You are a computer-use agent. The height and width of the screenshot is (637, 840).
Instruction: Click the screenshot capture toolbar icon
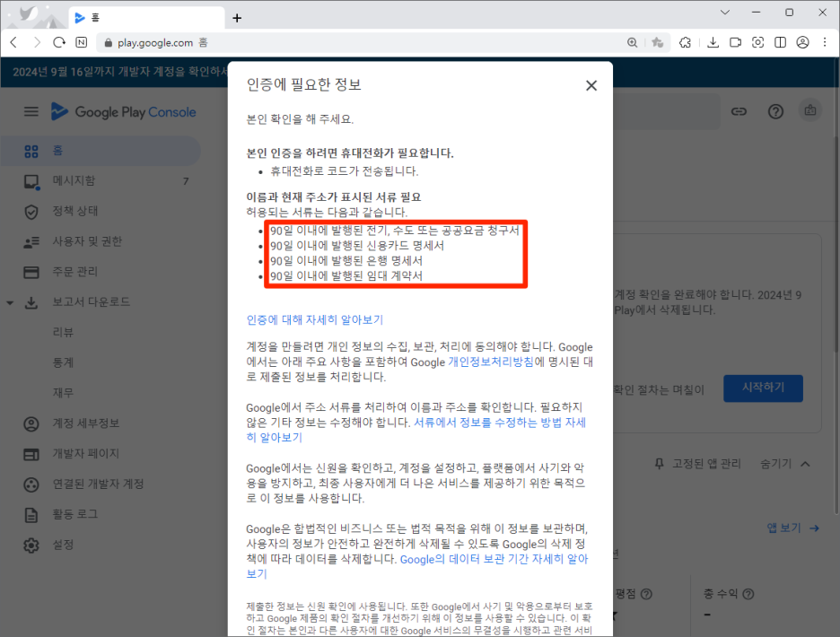coord(757,42)
